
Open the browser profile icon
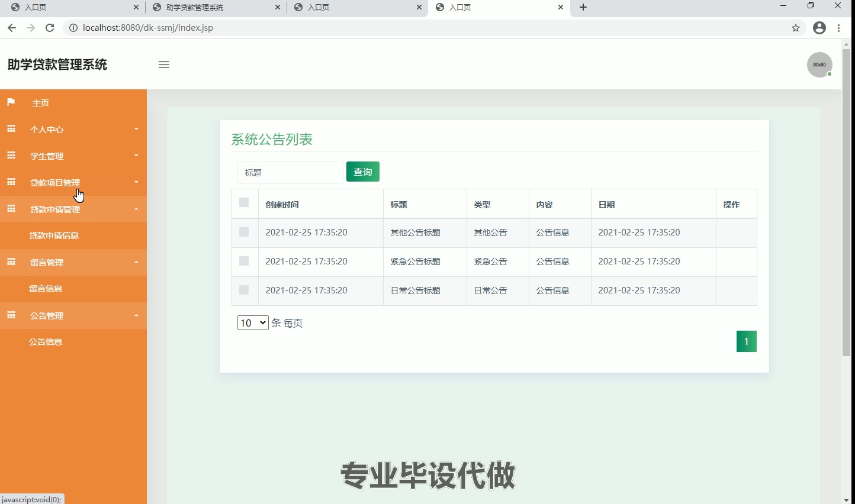point(819,28)
